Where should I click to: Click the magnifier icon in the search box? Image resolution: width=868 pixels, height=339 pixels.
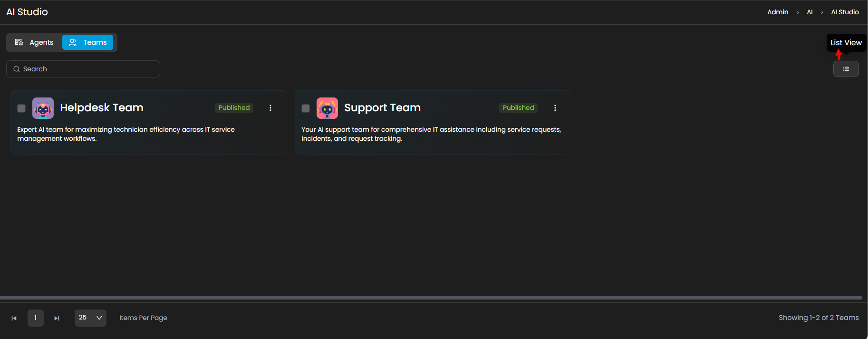click(x=17, y=69)
